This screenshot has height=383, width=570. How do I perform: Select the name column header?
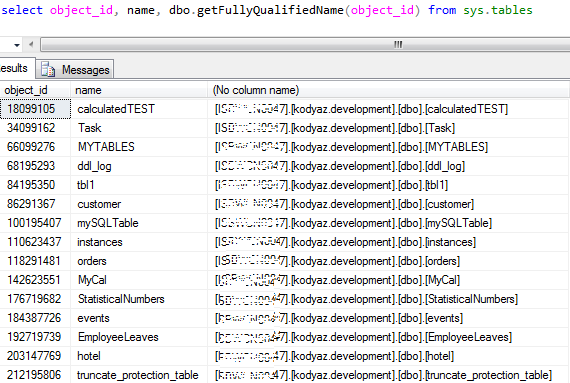(x=139, y=90)
